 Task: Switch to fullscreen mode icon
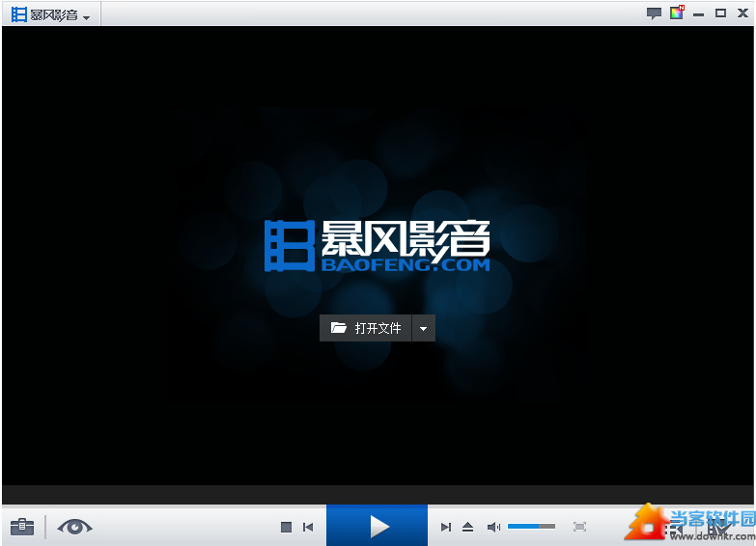tap(580, 527)
